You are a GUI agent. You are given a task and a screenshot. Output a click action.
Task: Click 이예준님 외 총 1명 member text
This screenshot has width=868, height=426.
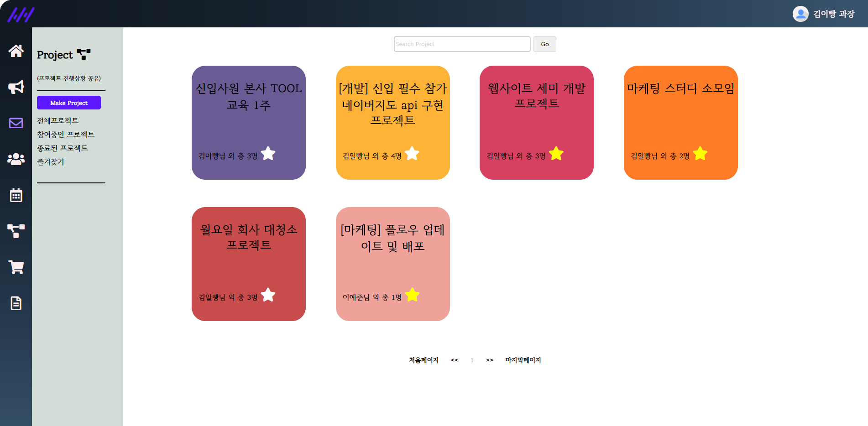tap(372, 297)
